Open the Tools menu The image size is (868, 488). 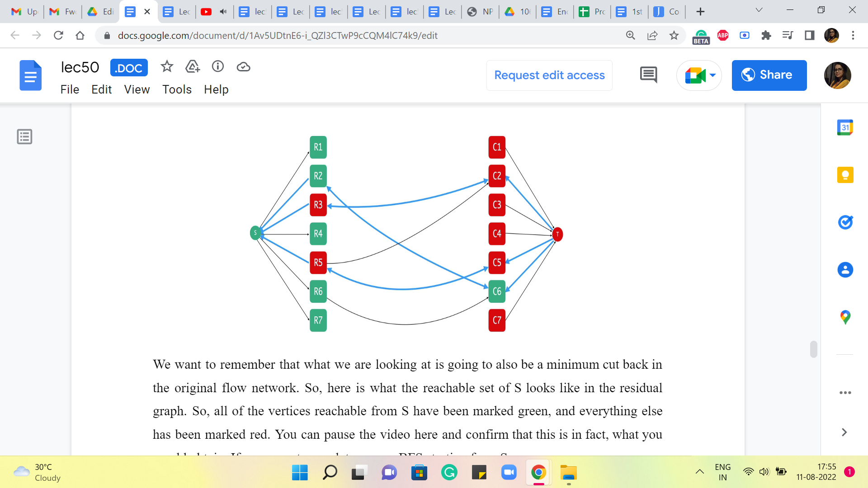click(177, 89)
